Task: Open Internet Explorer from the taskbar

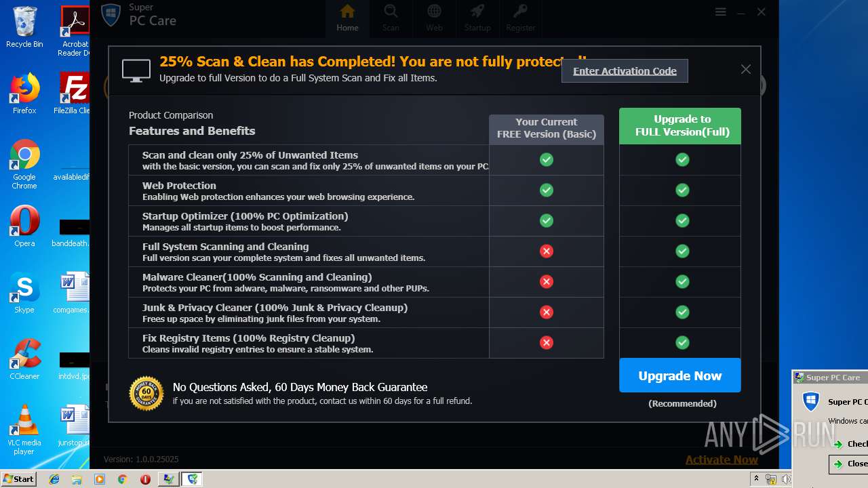Action: (x=54, y=479)
